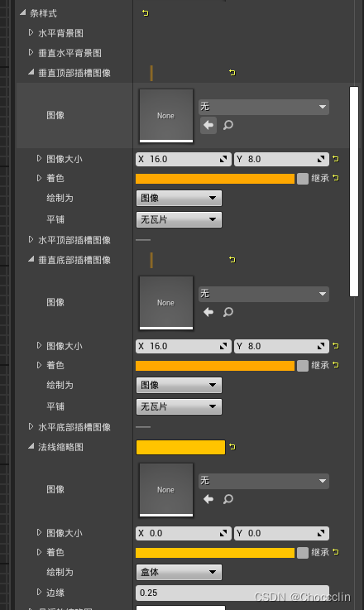364x610 pixels.
Task: Click the magnifier icon under 法线缩略图 image
Action: click(x=228, y=499)
